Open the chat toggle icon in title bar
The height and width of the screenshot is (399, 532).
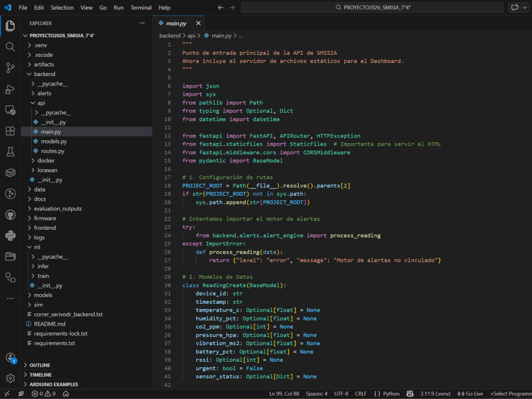click(514, 7)
